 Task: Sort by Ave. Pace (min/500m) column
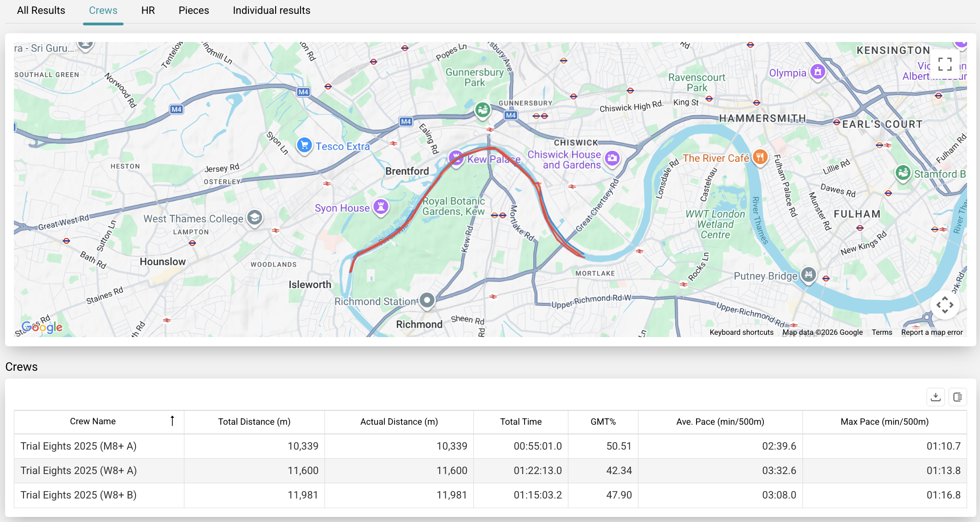[720, 421]
